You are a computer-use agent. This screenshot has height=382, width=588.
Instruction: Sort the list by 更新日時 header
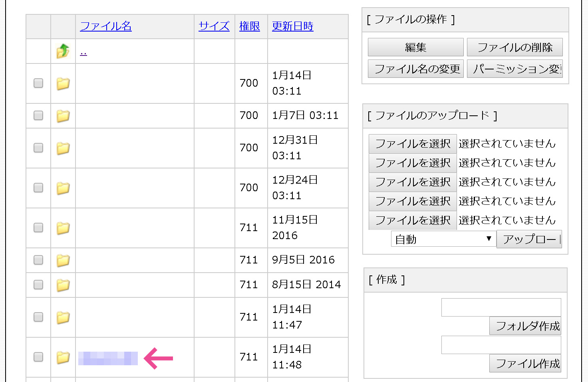292,26
